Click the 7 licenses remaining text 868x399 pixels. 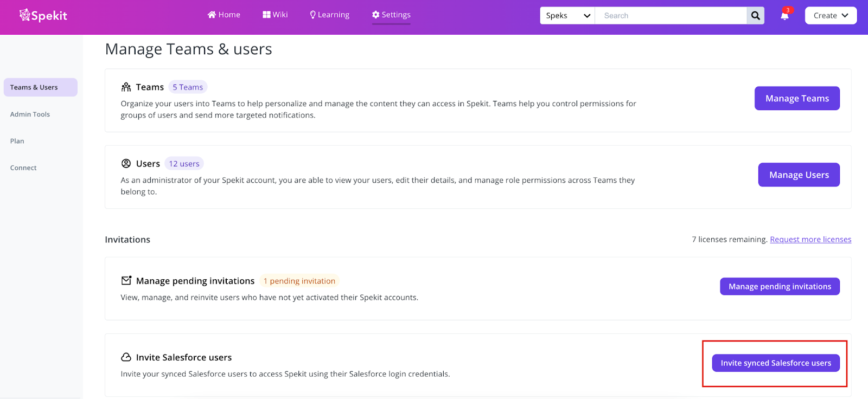[730, 239]
